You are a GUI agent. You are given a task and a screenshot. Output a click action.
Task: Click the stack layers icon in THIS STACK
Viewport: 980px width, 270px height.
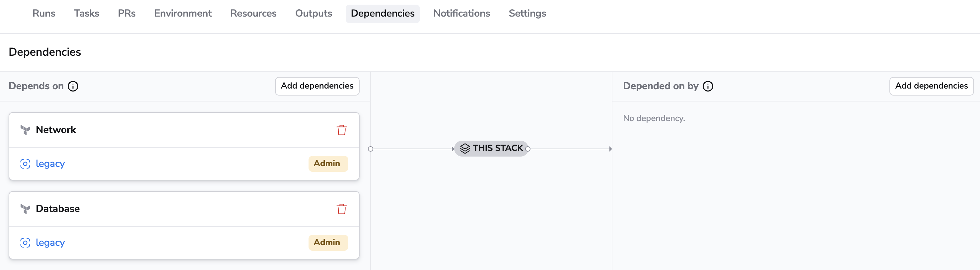click(464, 148)
